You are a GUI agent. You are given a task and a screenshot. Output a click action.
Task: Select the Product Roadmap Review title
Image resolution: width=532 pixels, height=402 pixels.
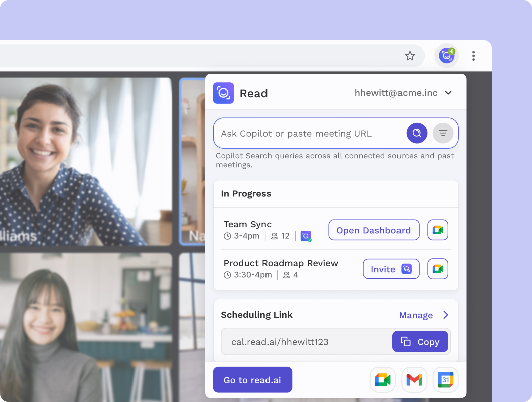(x=281, y=263)
